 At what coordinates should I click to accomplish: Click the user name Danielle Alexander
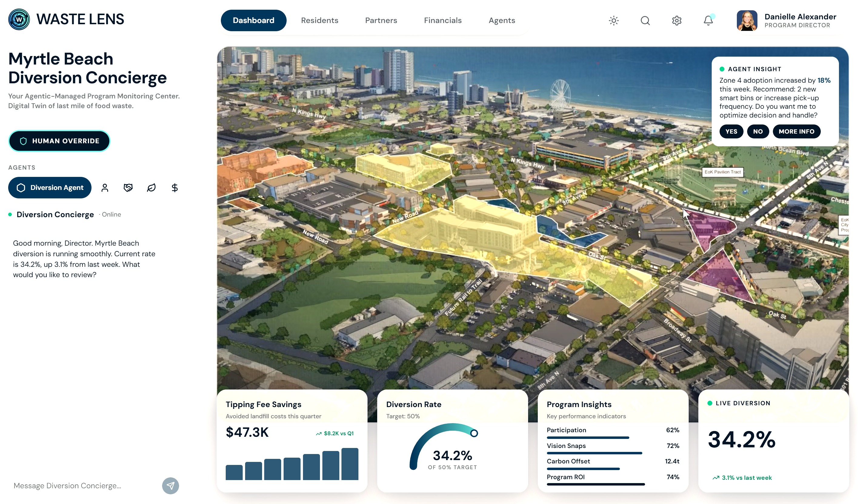(x=800, y=16)
